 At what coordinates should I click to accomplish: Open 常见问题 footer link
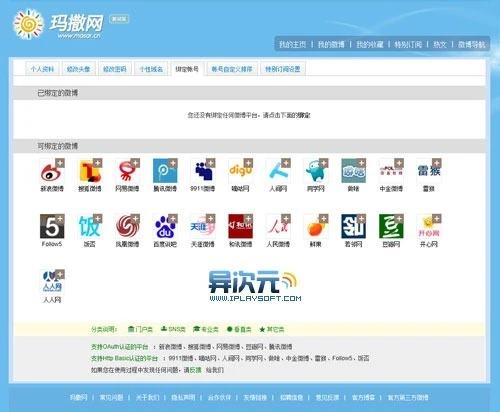pyautogui.click(x=111, y=397)
